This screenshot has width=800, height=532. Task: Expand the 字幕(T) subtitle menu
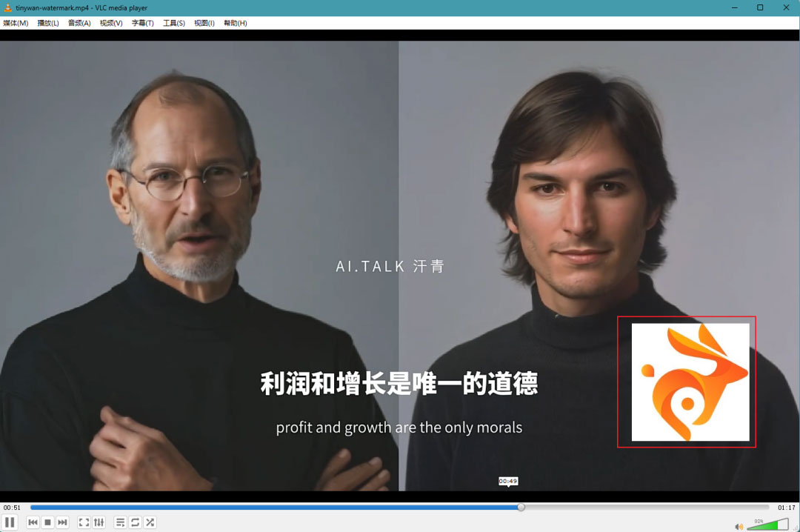(143, 23)
